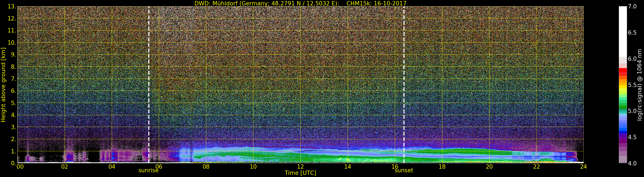The image size is (644, 177).
Task: Select the '2.' height axis tick
Action: pos(13,139)
